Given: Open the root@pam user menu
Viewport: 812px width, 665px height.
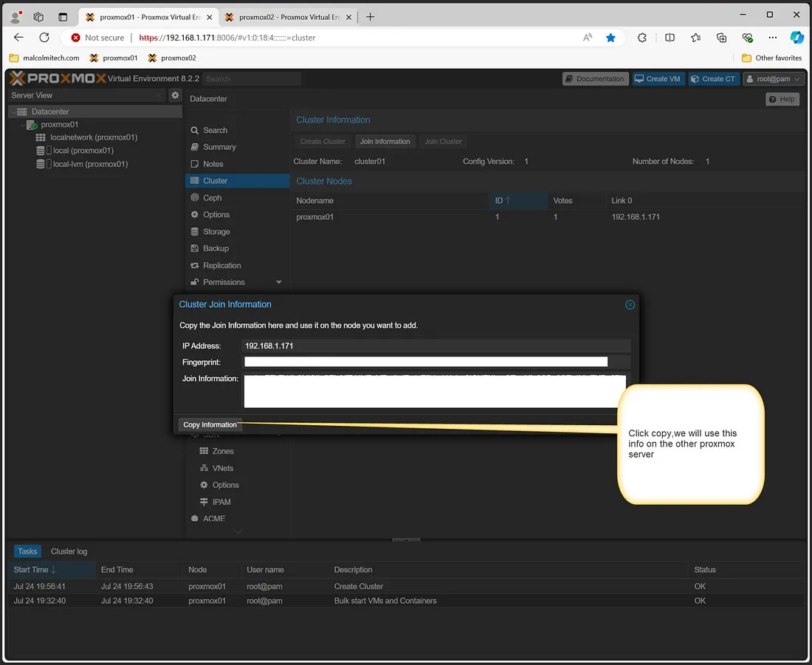Looking at the screenshot, I should coord(774,78).
